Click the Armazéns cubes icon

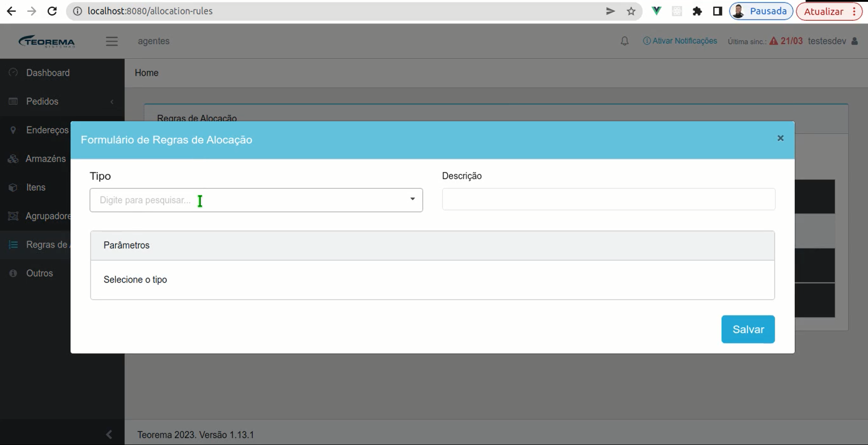pos(13,159)
